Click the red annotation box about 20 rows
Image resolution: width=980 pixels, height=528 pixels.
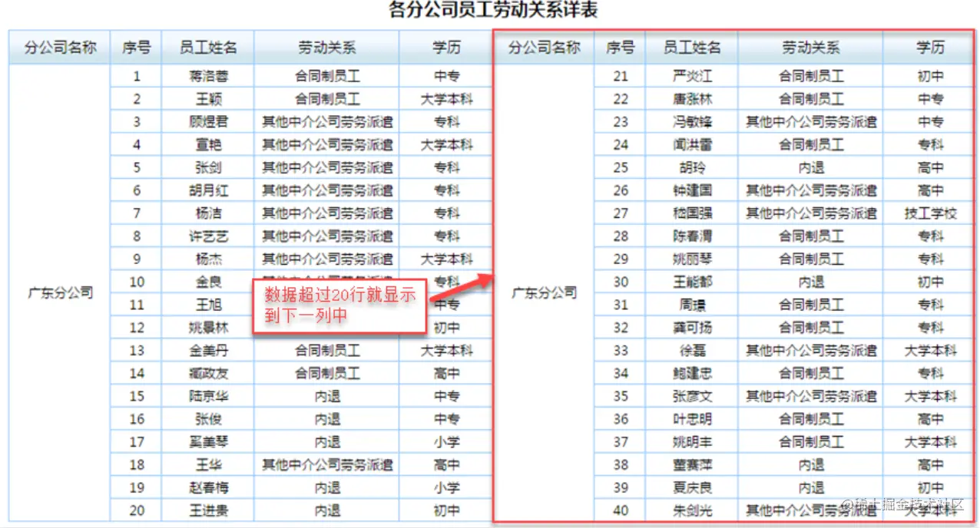pyautogui.click(x=338, y=305)
